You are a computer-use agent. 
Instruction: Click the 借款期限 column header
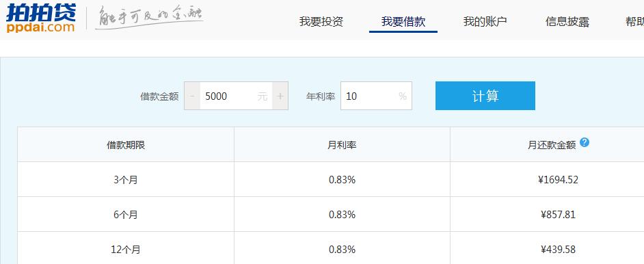tap(126, 145)
